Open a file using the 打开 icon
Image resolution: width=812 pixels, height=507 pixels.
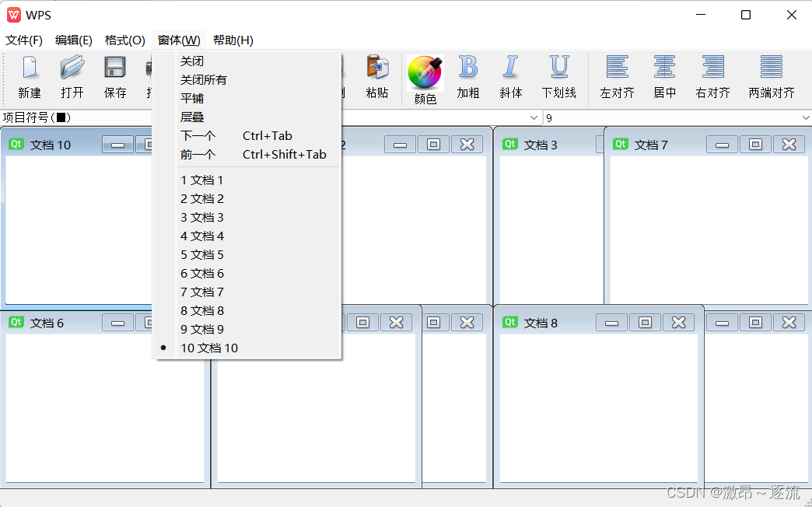pyautogui.click(x=72, y=78)
